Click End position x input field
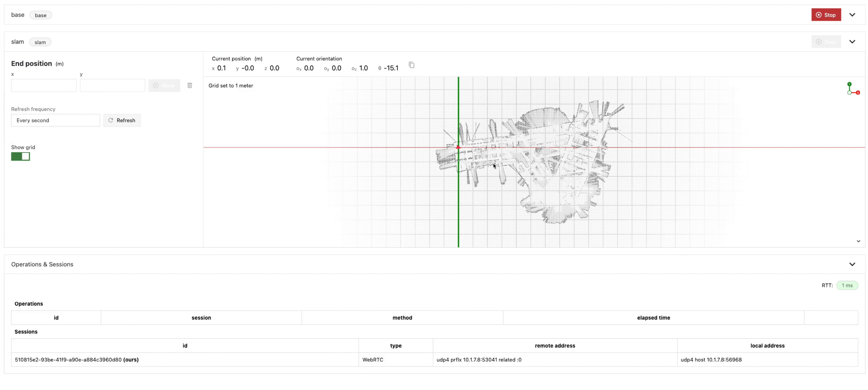The width and height of the screenshot is (868, 390). pos(44,85)
